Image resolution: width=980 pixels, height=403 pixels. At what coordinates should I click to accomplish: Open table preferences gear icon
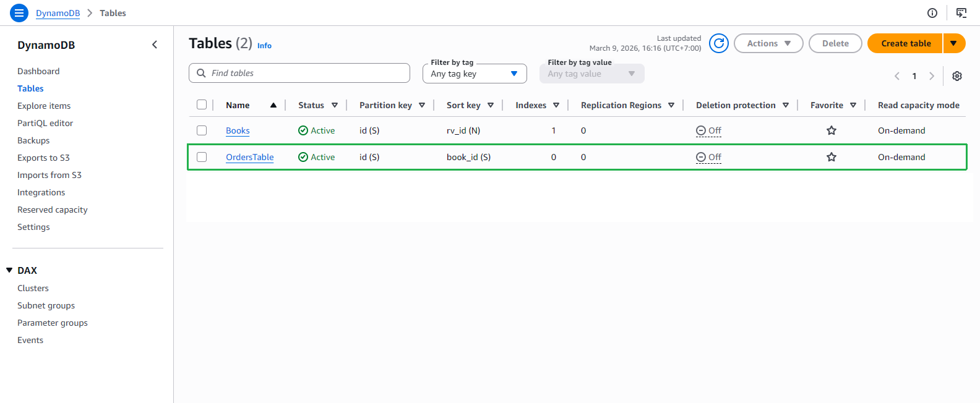(957, 76)
